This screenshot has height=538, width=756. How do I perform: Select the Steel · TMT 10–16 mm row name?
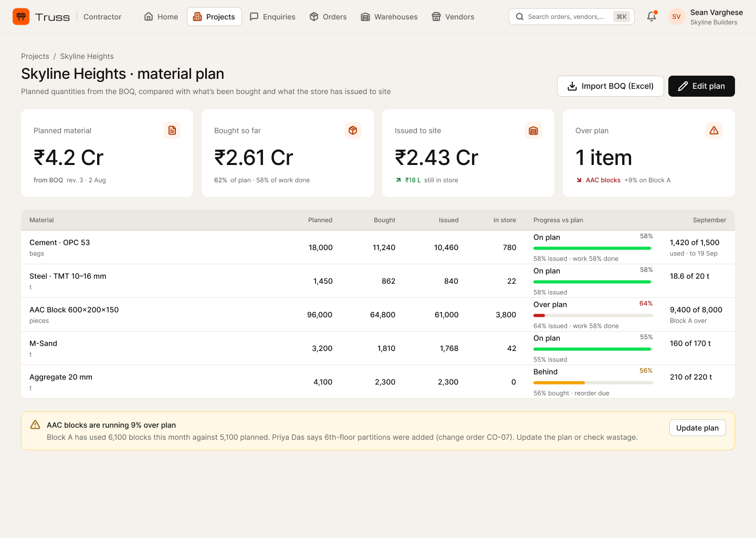(x=68, y=276)
